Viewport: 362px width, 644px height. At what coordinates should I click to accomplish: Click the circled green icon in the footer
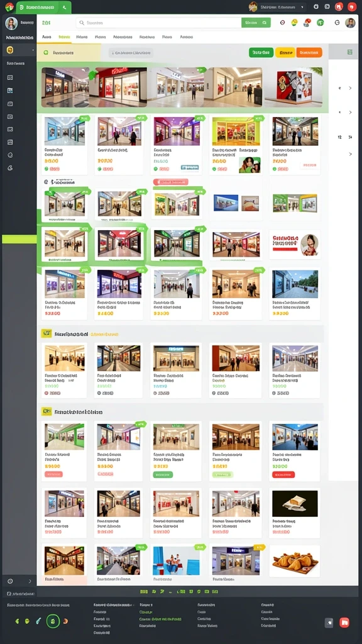tap(53, 621)
